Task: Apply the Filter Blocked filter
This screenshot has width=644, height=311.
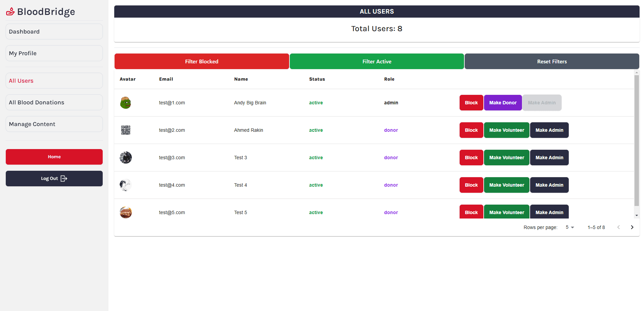Action: click(x=202, y=61)
